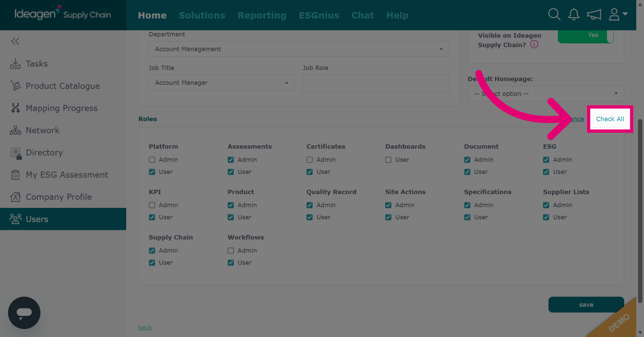Open the Home menu
The height and width of the screenshot is (337, 644).
[152, 15]
